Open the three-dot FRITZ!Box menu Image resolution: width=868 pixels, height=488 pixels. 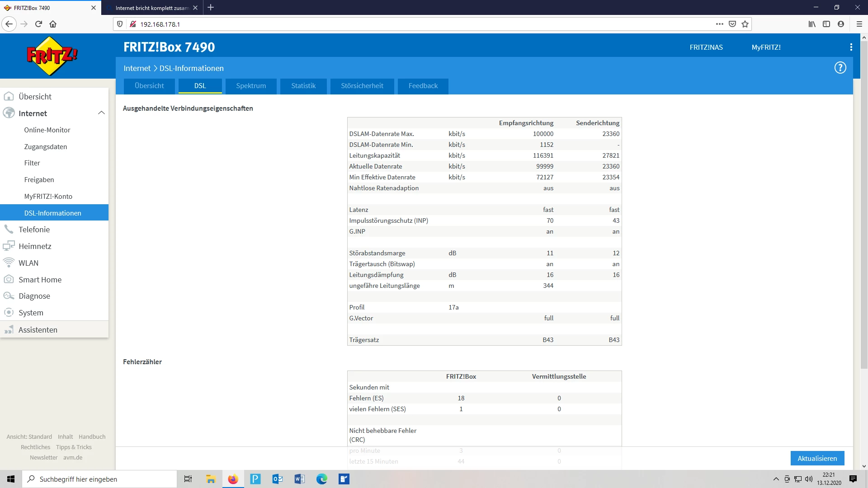point(851,47)
